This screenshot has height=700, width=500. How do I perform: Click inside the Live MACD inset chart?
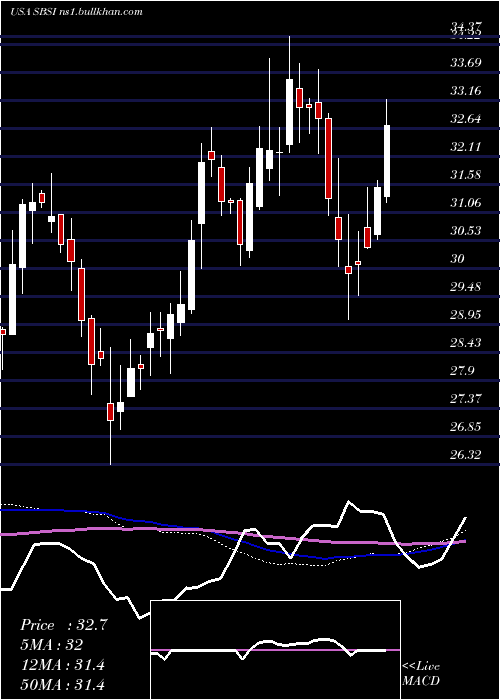click(276, 650)
